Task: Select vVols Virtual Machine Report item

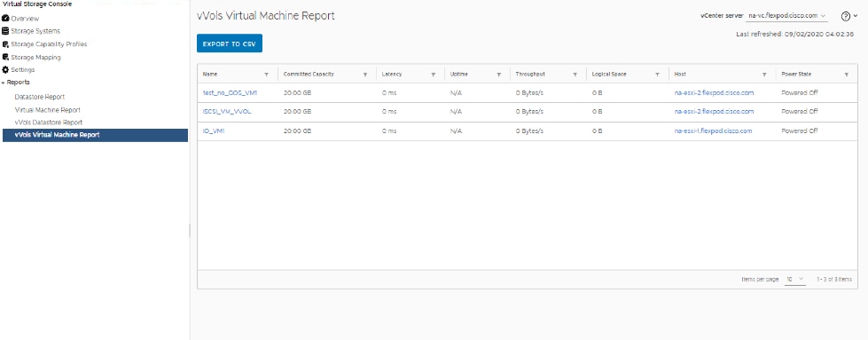Action: 95,135
